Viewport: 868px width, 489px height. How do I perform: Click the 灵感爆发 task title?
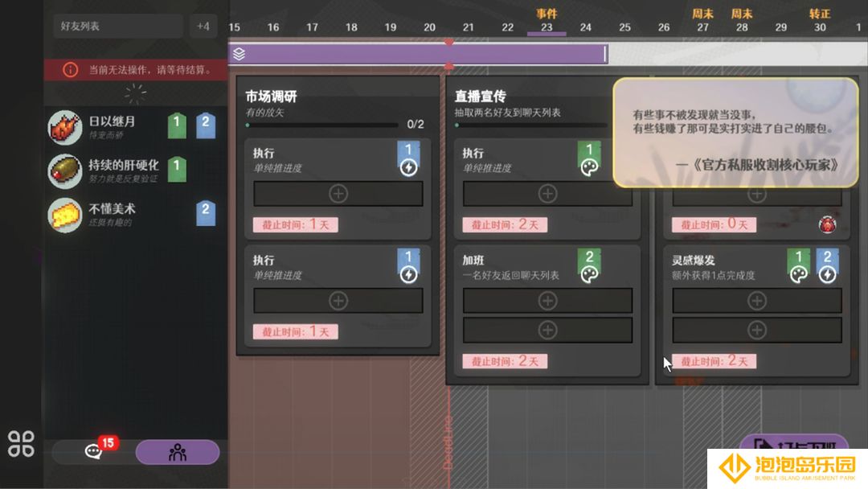[x=693, y=260]
